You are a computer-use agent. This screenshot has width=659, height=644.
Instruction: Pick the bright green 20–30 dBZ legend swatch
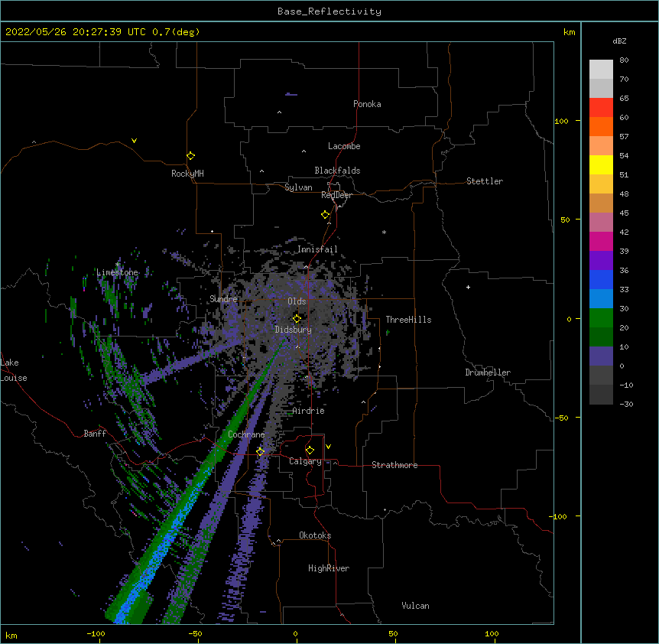(x=601, y=318)
